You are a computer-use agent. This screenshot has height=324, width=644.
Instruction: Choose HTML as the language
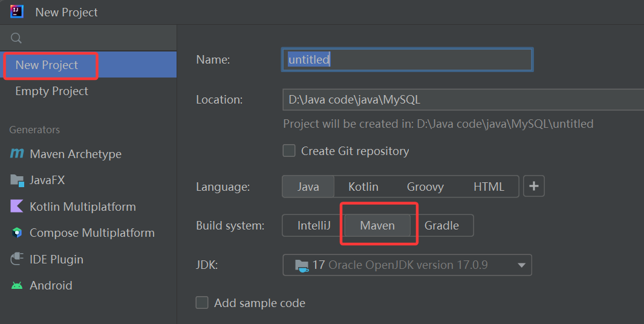[489, 187]
